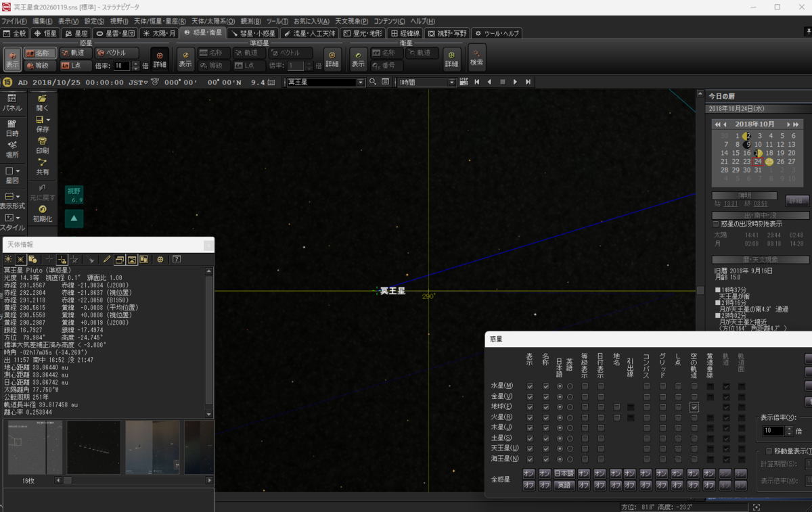Uncheck 水星 表示 checkbox
This screenshot has width=812, height=512.
[529, 386]
